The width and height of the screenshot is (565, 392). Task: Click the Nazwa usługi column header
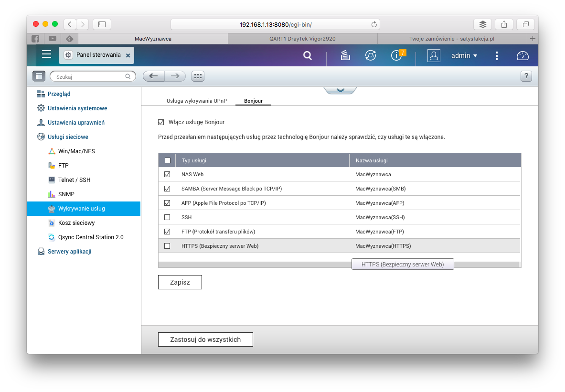(435, 160)
